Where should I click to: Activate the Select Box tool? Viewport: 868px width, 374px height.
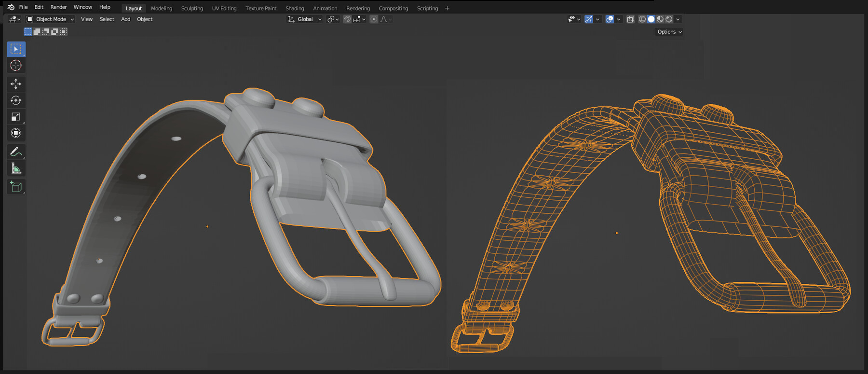tap(16, 49)
